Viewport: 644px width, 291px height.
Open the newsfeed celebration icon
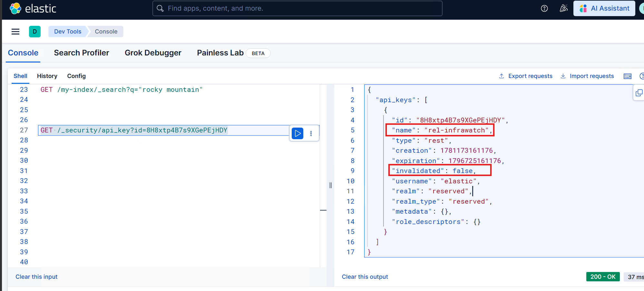(x=563, y=8)
